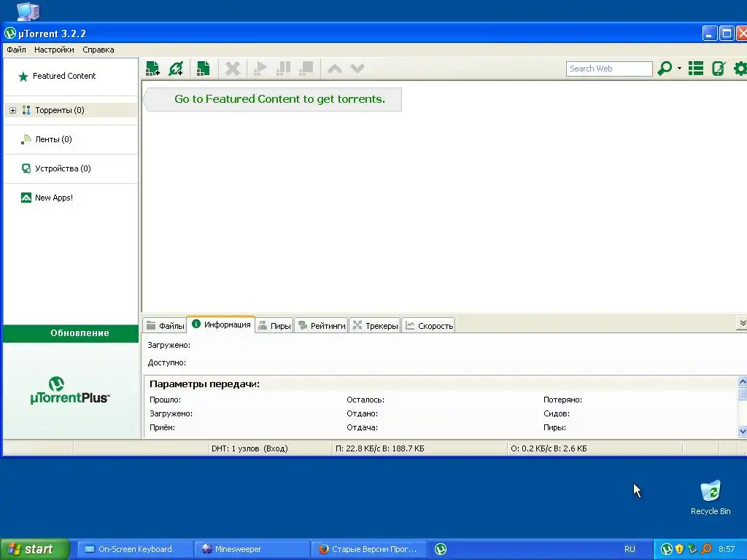Click the orange magnifier tray icon

pos(706,549)
